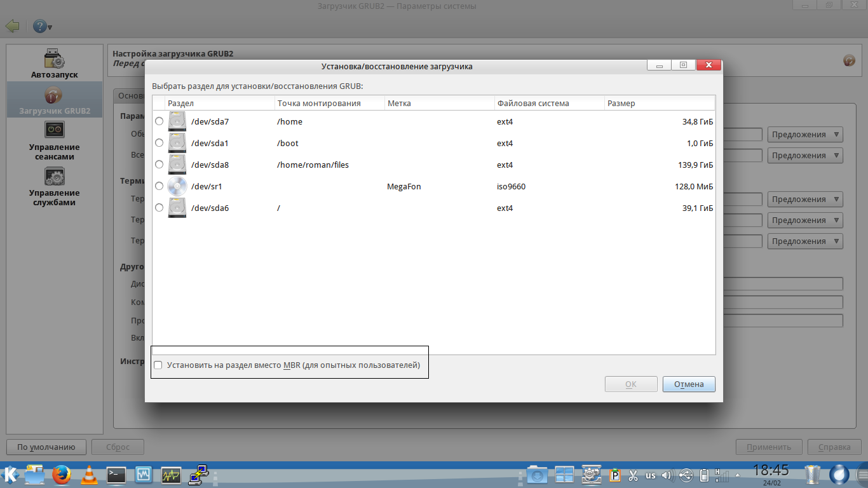Click the blue window tiles icon in the panel
The height and width of the screenshot is (488, 868).
[564, 474]
